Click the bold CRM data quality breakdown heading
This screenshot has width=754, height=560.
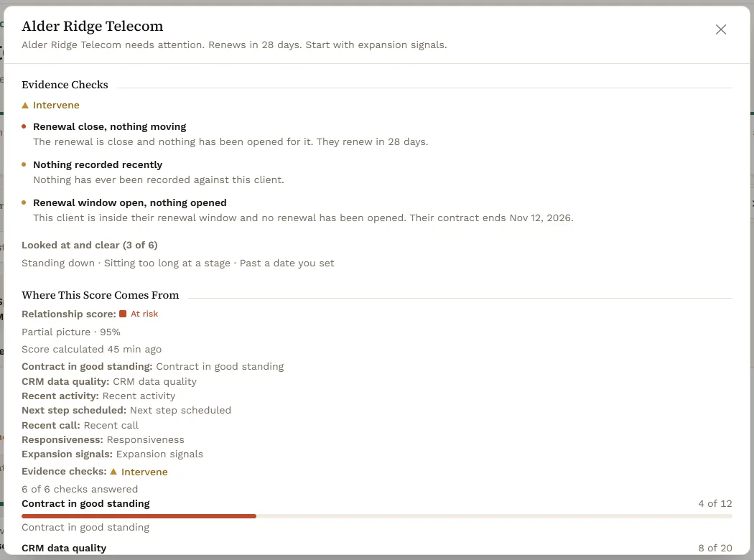(x=64, y=549)
